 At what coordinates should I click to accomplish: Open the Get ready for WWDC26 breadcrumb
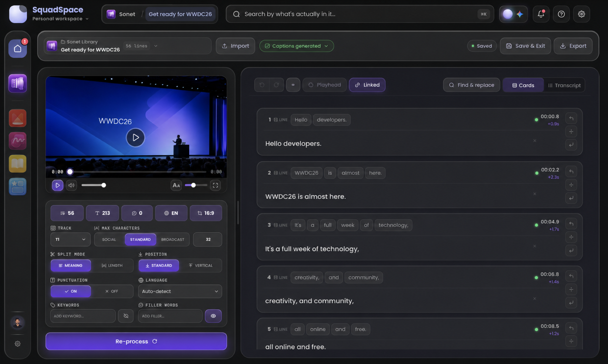[180, 14]
